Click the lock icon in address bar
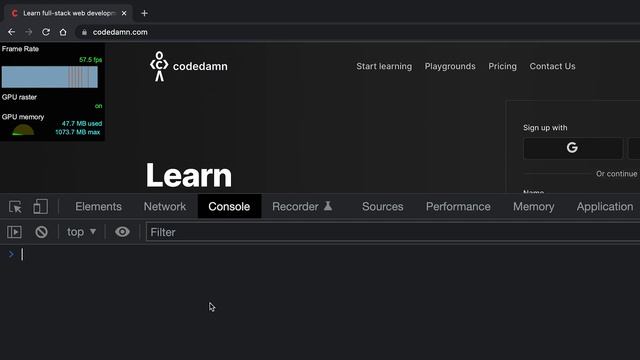 tap(84, 32)
